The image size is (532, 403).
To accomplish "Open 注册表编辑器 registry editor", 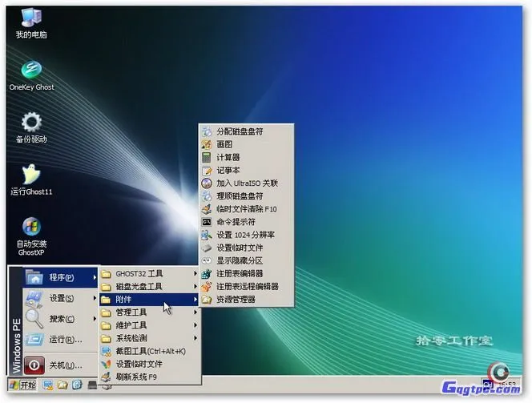I will pyautogui.click(x=246, y=273).
